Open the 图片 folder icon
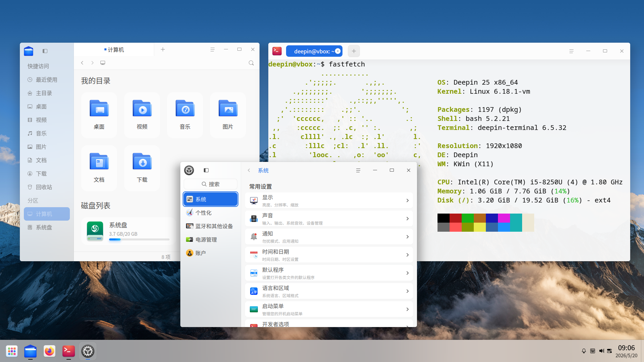 click(228, 115)
